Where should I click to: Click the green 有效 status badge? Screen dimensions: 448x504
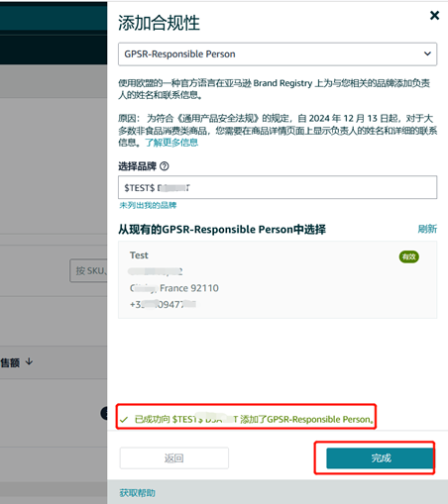409,256
